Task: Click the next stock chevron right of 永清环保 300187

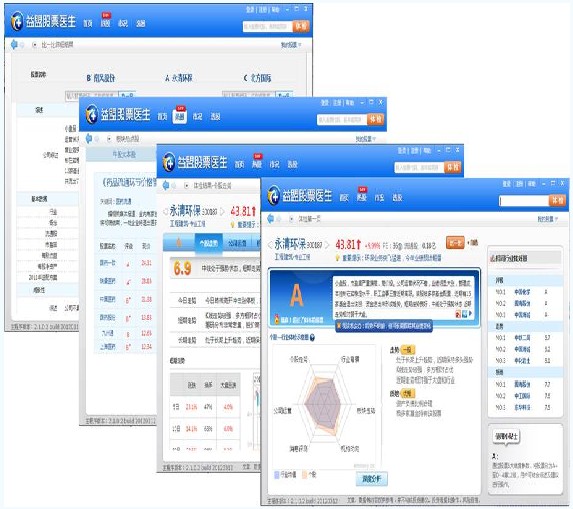Action: [327, 244]
